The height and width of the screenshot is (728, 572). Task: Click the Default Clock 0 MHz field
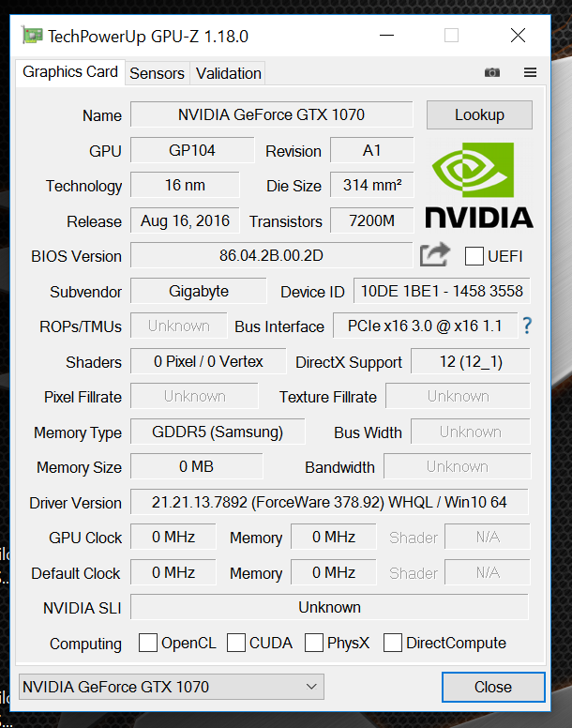coord(173,572)
